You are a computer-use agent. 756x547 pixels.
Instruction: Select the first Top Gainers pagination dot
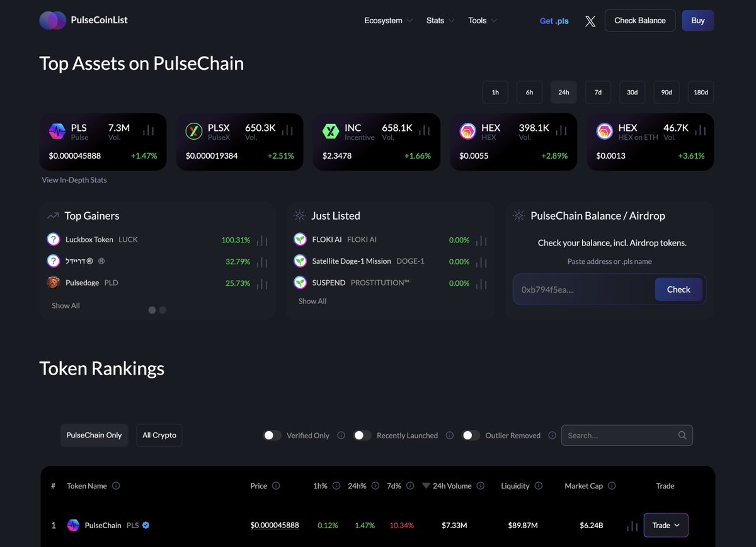click(x=152, y=310)
